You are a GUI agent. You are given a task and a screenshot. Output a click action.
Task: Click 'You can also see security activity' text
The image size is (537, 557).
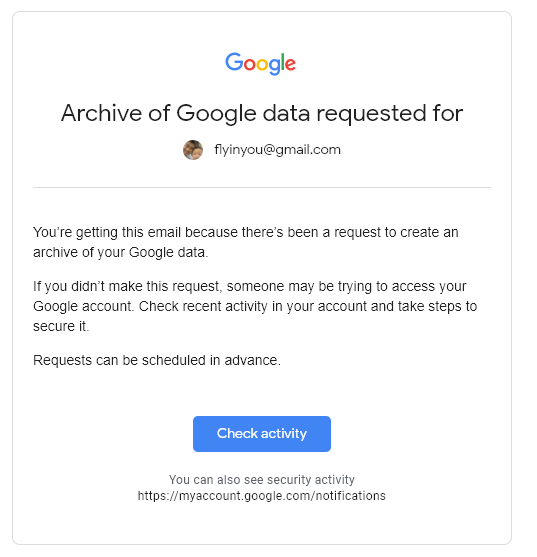click(x=262, y=480)
